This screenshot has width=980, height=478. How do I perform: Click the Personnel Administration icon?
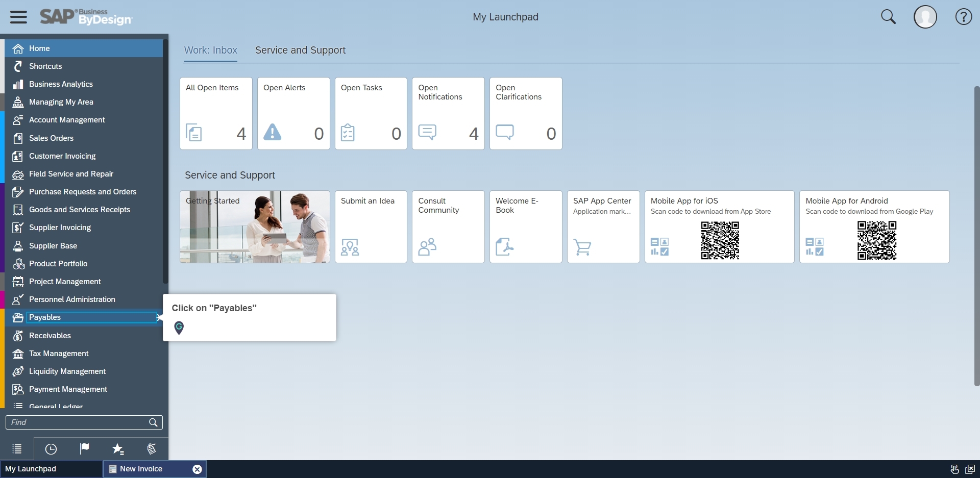point(18,299)
